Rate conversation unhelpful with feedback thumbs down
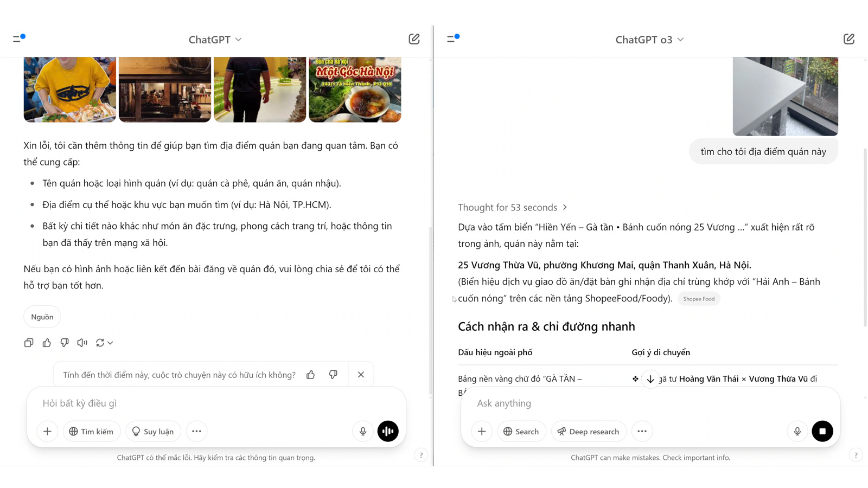Viewport: 868px width, 488px height. 333,375
